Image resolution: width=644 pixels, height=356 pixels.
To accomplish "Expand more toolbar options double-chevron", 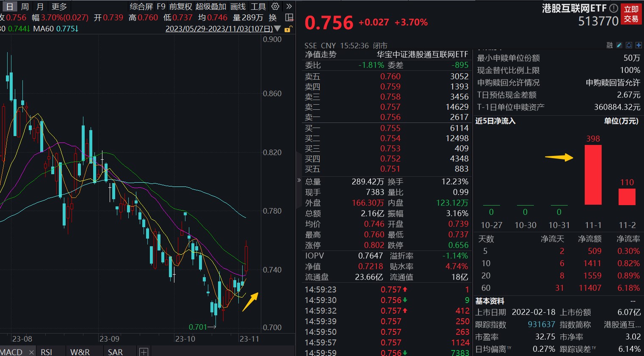I will [x=289, y=6].
